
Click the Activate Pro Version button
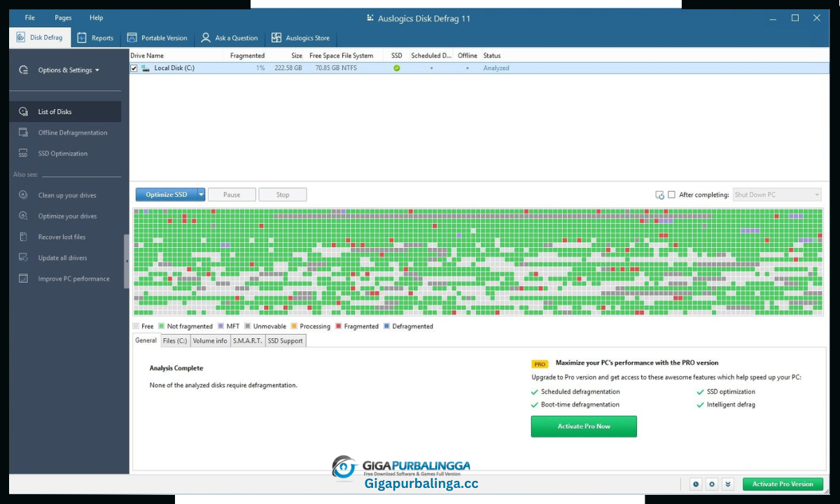tap(783, 484)
